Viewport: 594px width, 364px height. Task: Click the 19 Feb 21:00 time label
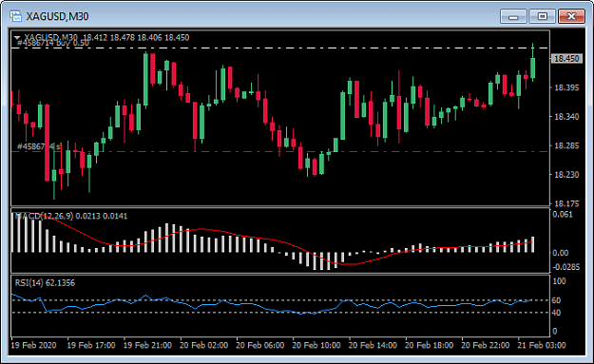147,345
